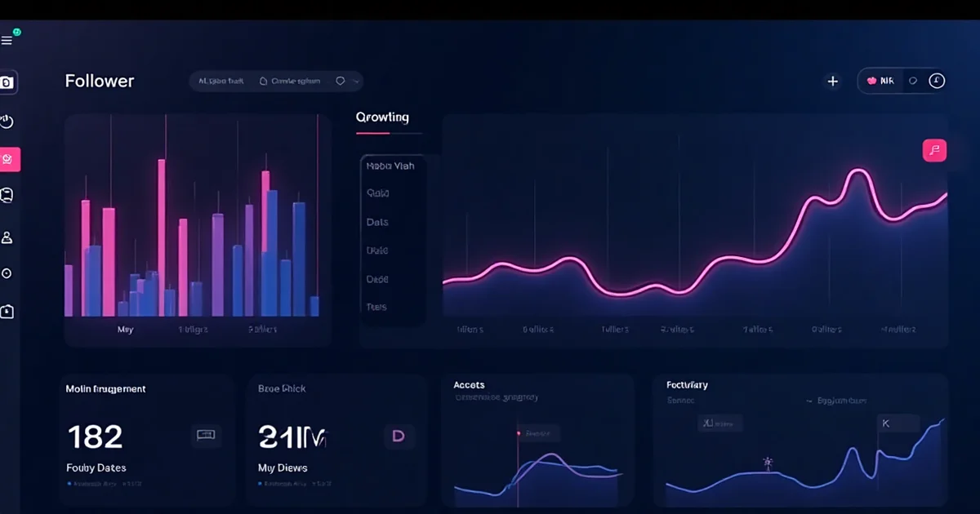Toggle the small circle next to NIR
980x514 pixels.
coord(913,82)
